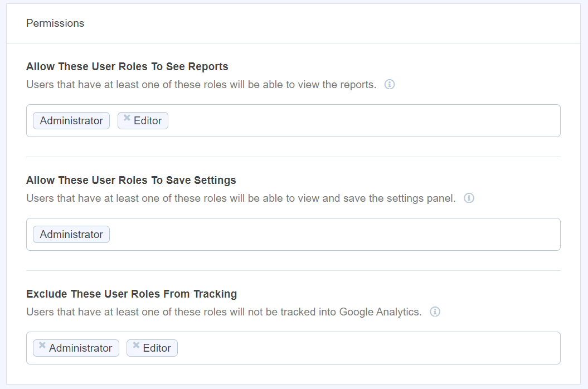
Task: Click the Allow These User Roles To See Reports heading
Action: 127,66
